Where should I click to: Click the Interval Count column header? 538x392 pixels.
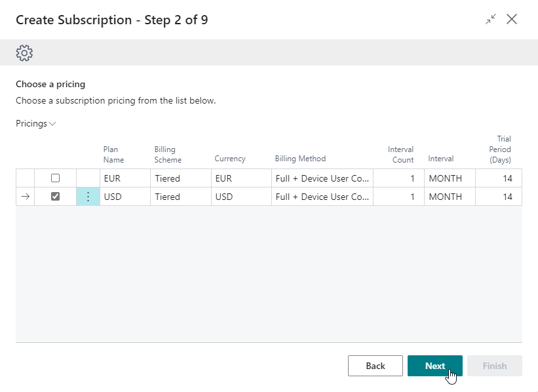point(400,154)
